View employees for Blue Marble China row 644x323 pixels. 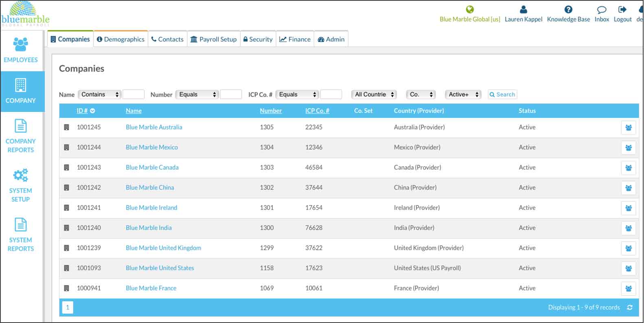tap(629, 188)
